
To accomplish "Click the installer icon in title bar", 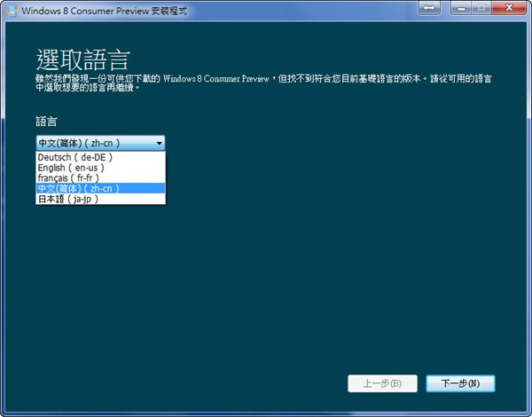I will point(12,11).
